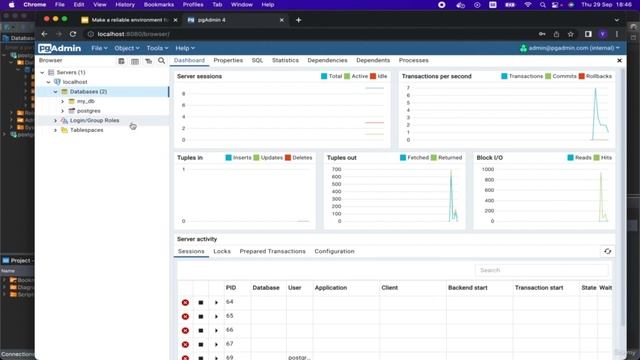
Task: Cancel active query for PID 66
Action: pyautogui.click(x=200, y=330)
